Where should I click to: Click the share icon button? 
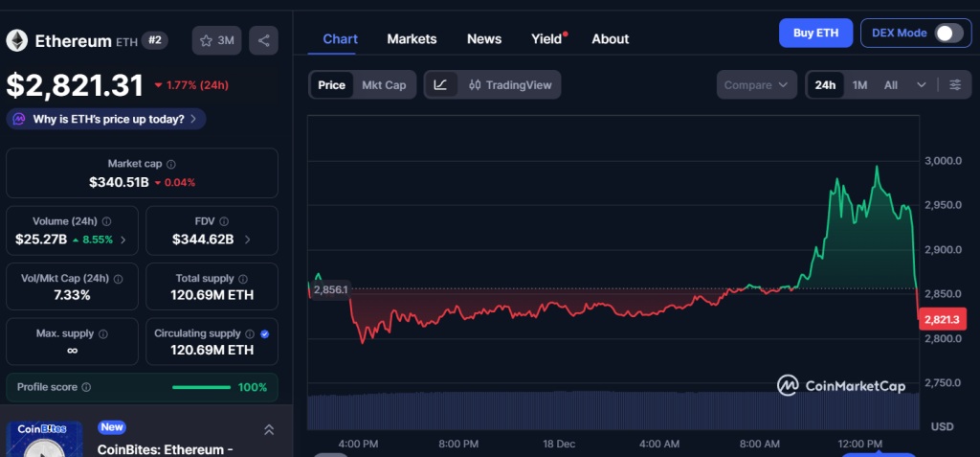264,40
